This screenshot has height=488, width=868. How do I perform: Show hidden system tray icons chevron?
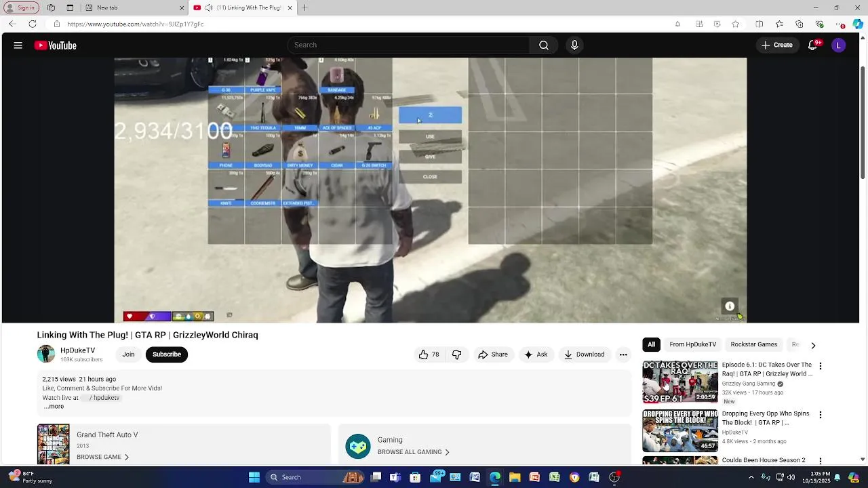[751, 477]
